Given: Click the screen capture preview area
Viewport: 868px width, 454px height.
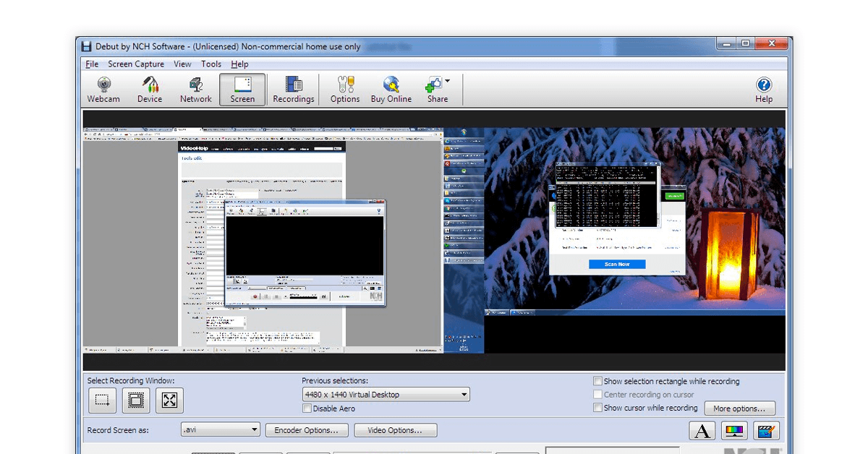Looking at the screenshot, I should [x=434, y=240].
